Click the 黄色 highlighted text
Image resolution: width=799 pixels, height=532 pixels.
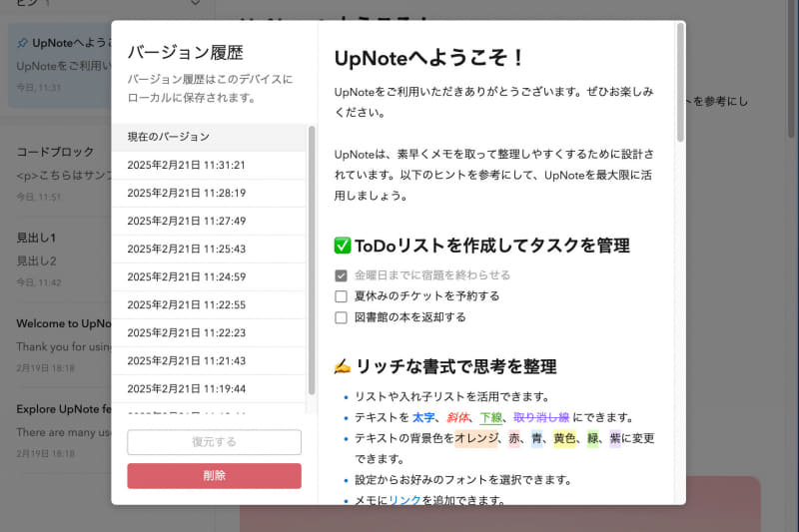pos(564,438)
